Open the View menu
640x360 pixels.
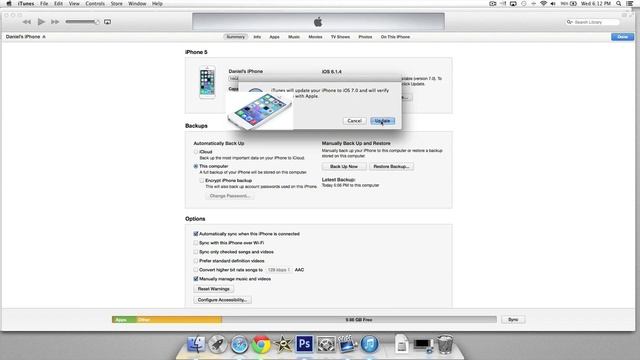pos(74,4)
